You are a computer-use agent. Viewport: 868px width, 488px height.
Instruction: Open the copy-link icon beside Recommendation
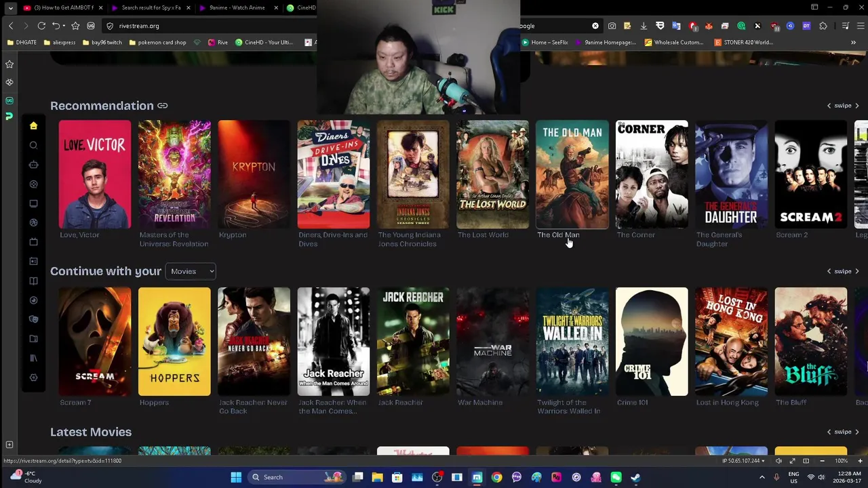[163, 106]
